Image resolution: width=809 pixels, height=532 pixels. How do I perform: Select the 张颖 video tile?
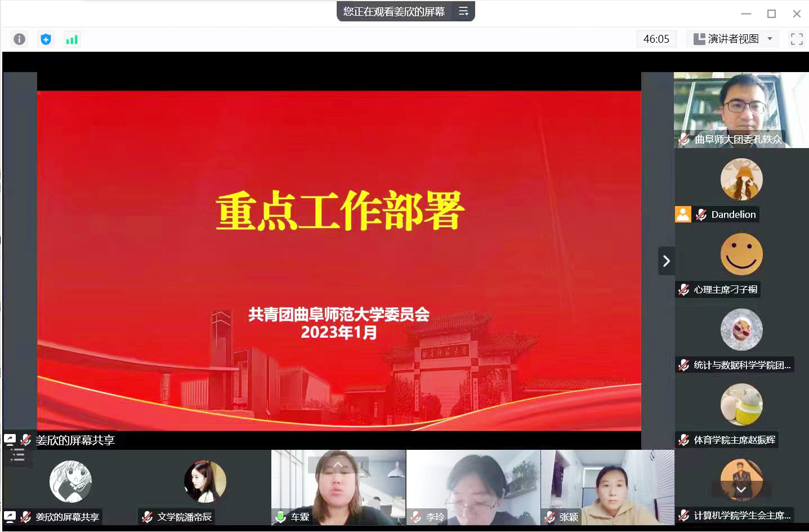607,487
